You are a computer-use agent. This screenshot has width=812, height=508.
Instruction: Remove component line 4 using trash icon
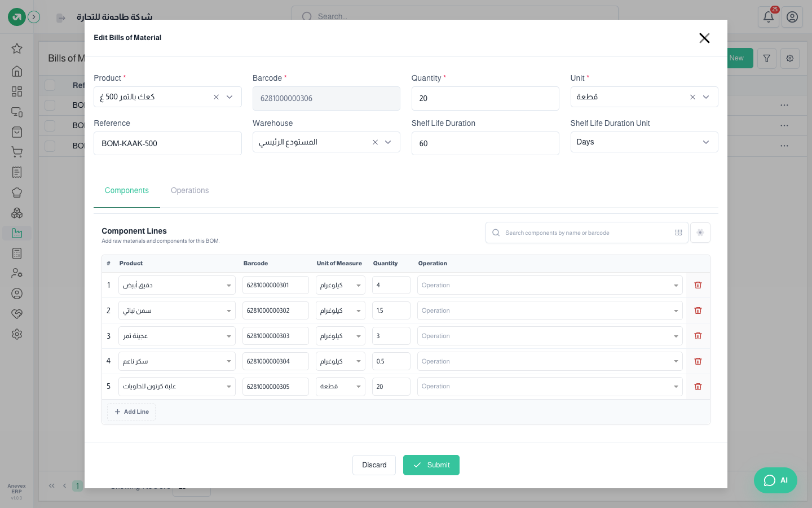click(698, 361)
